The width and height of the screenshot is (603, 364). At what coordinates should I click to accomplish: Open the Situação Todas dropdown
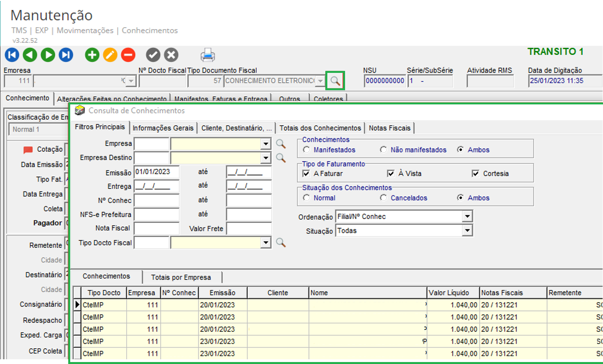pyautogui.click(x=467, y=231)
